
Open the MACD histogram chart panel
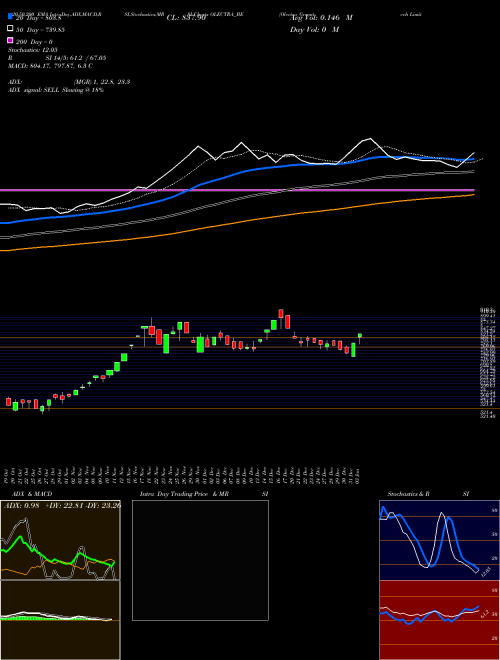60,620
